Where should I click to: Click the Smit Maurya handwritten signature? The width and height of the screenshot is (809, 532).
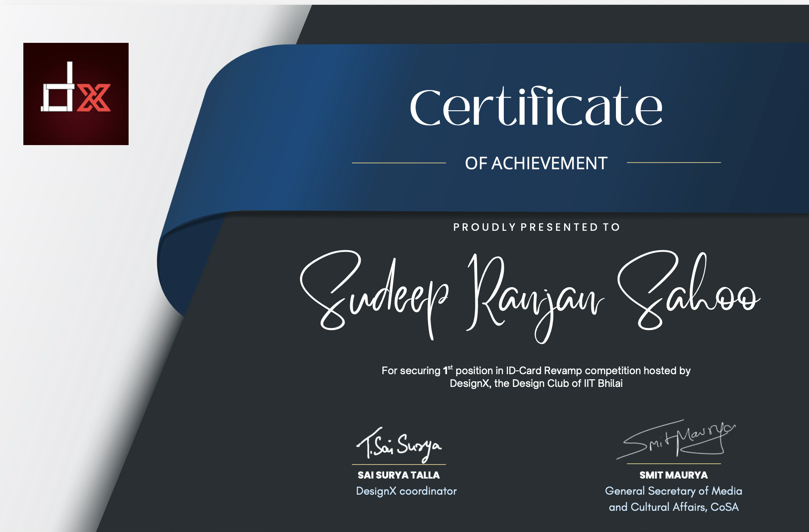[676, 439]
